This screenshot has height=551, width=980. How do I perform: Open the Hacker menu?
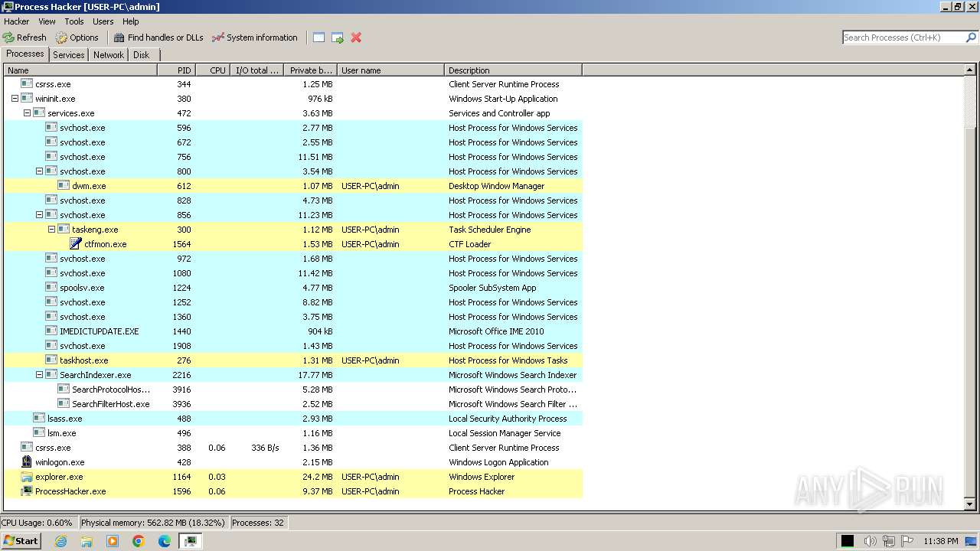click(x=17, y=21)
